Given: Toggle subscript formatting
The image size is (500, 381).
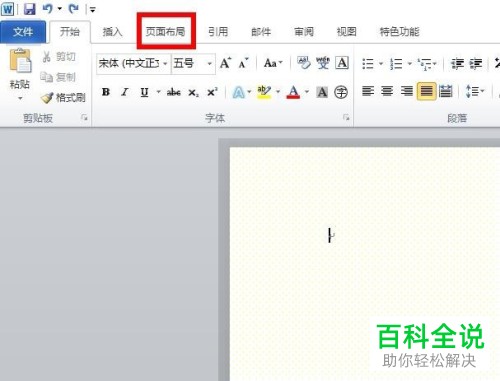Looking at the screenshot, I should 193,92.
